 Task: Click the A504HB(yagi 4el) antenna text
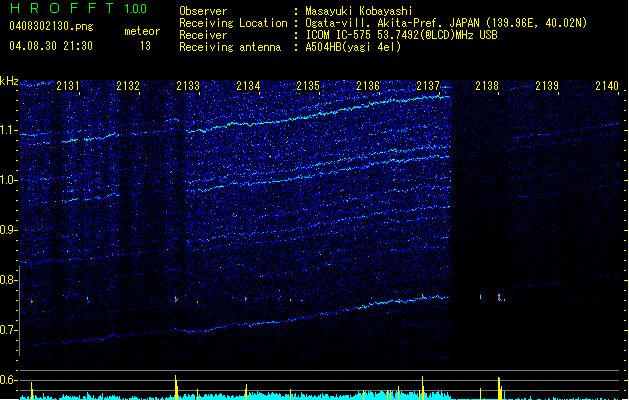coord(353,47)
